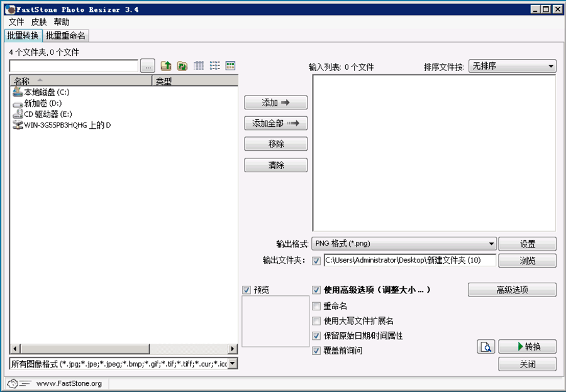This screenshot has width=566, height=392.
Task: Disable 保留原始日期/时间属性 checkbox
Action: click(316, 335)
